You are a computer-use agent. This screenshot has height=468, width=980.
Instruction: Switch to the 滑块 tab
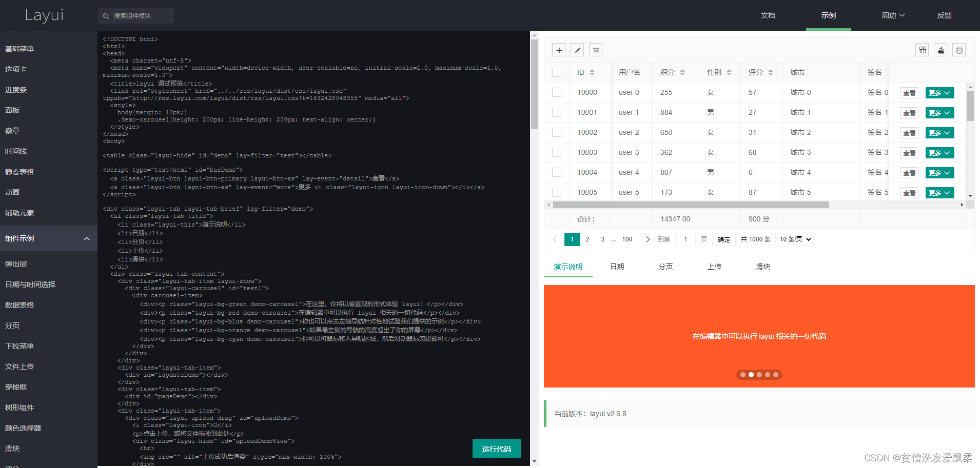(x=763, y=267)
